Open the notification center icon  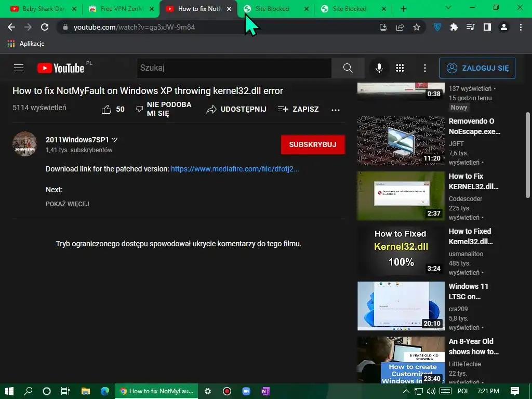515,391
